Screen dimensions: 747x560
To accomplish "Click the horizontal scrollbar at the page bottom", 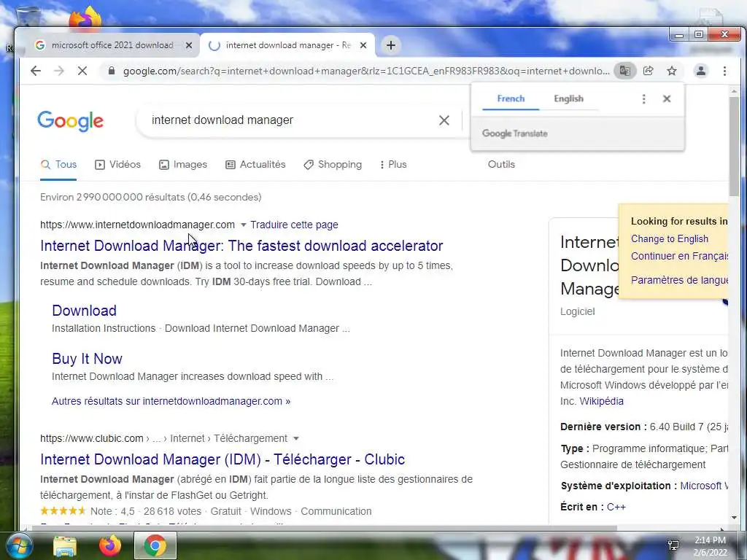I will 324,527.
